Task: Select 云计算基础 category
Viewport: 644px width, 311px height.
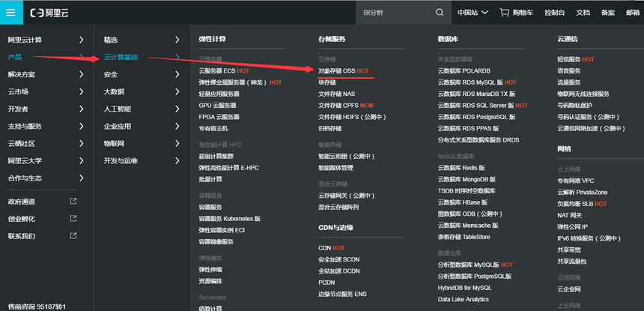Action: point(121,57)
